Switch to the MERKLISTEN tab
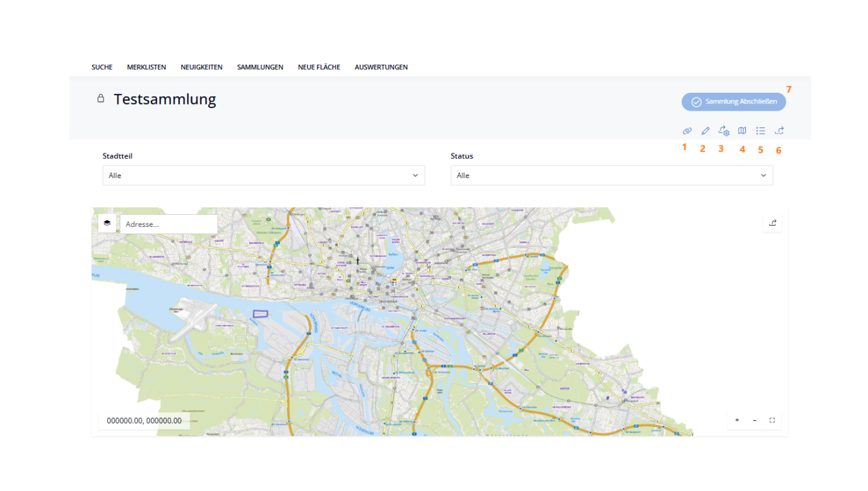The image size is (868, 491). point(146,67)
